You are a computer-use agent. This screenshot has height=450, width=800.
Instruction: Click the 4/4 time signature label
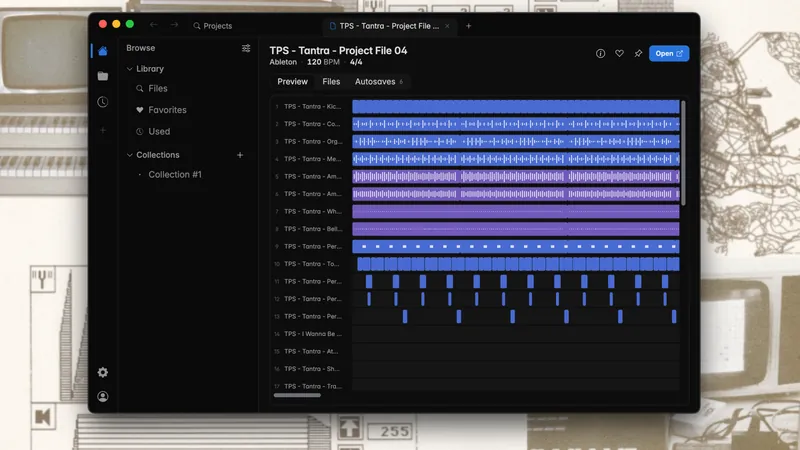[x=356, y=62]
